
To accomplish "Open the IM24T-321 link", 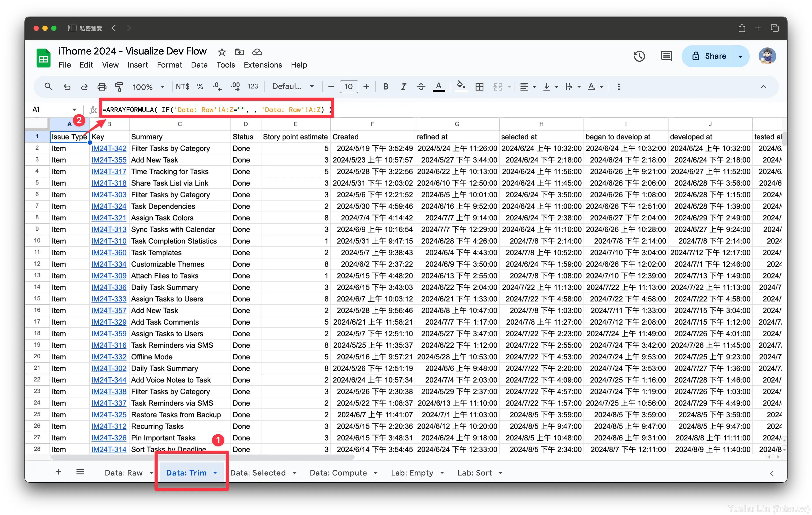I will 109,218.
